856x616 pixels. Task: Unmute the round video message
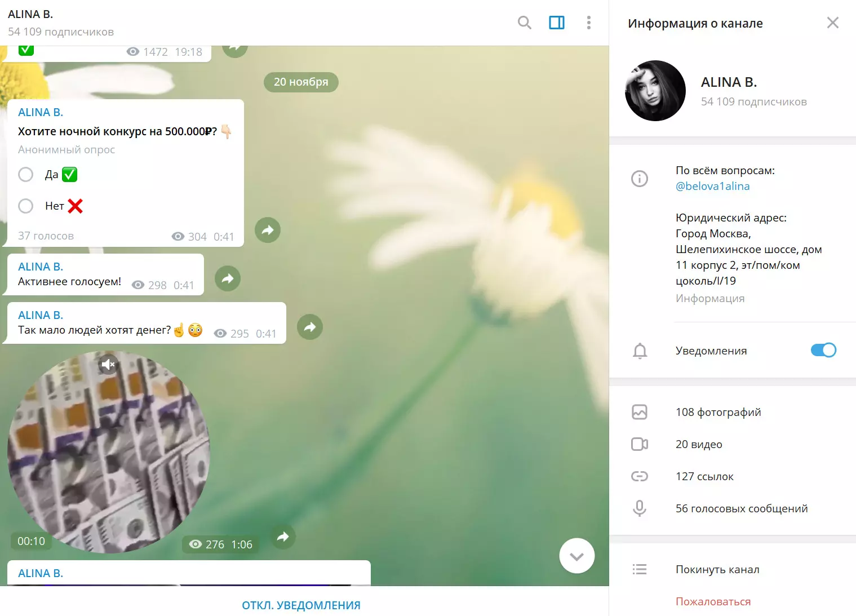[108, 365]
